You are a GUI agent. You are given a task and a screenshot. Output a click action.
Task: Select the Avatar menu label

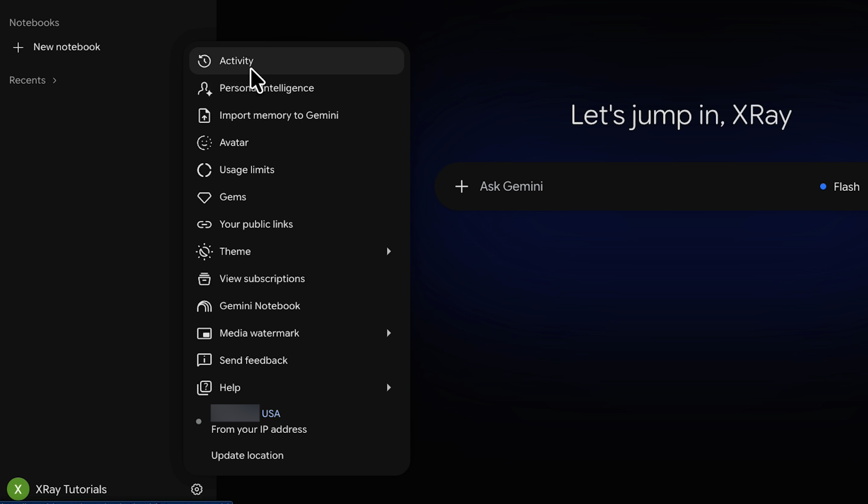tap(234, 142)
